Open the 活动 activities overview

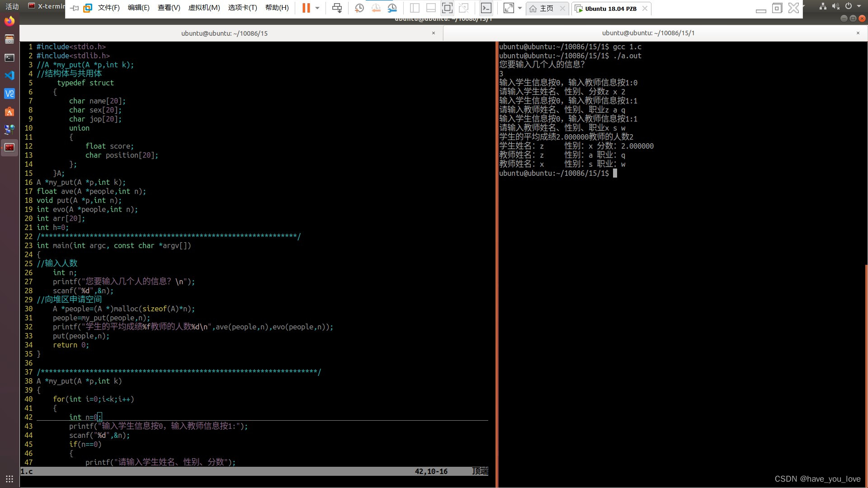coord(12,6)
